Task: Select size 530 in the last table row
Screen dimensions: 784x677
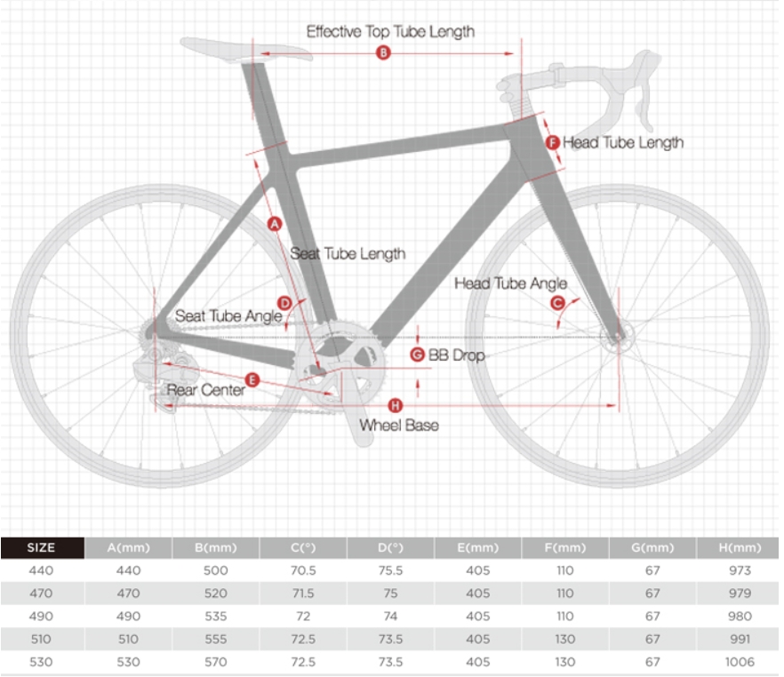Action: pos(42,662)
